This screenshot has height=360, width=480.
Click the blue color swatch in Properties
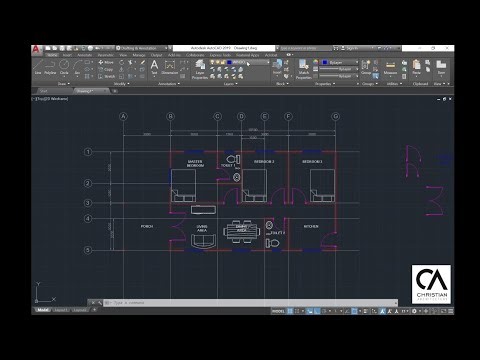(x=325, y=62)
